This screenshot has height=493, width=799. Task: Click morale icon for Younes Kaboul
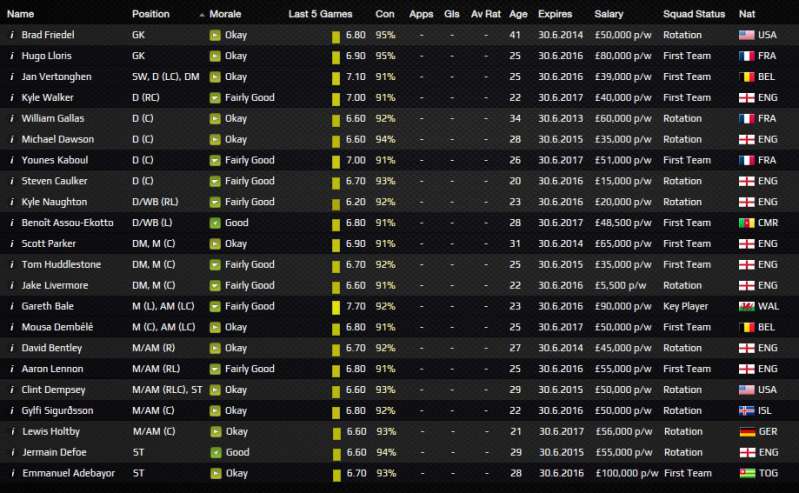tap(215, 161)
